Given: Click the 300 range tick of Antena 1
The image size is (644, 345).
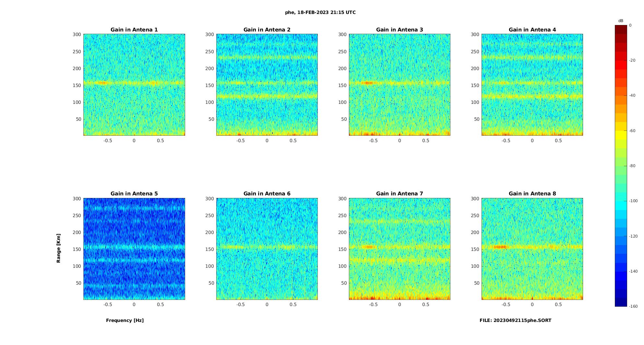Looking at the screenshot, I should (77, 34).
